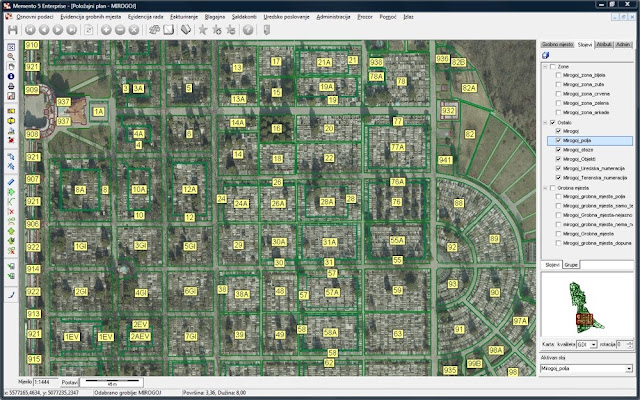Click the zoom full extent map tool

point(11,47)
